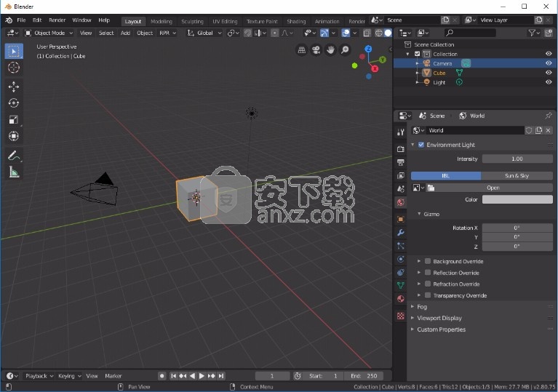Enable Refraction Override checkbox
Screen dimensions: 558x392
coord(428,284)
